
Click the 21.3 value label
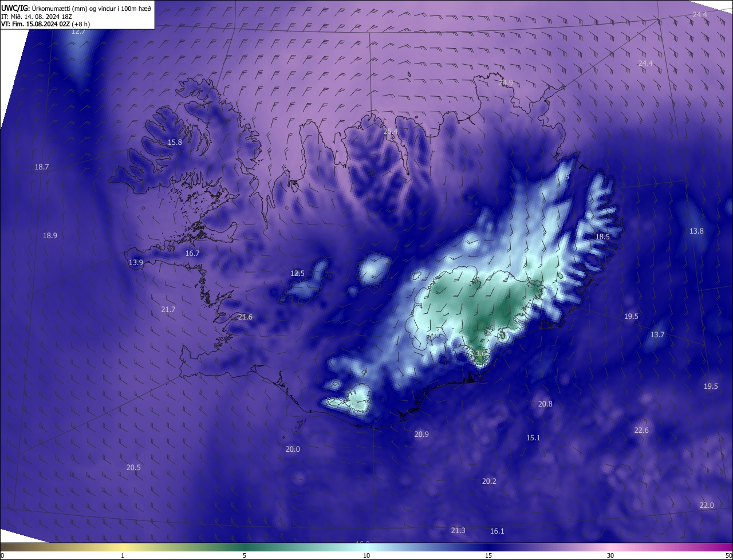(x=458, y=530)
